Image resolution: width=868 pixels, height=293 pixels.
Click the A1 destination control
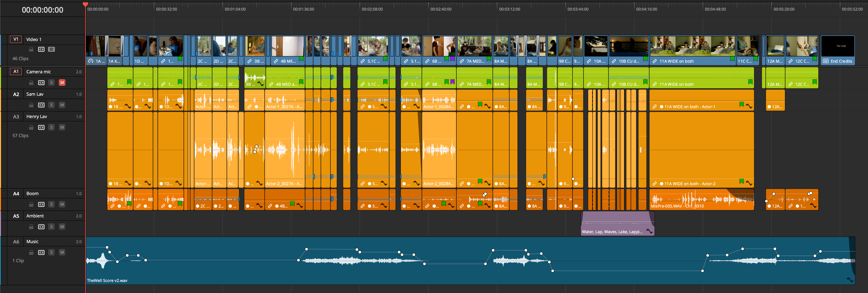[15, 72]
